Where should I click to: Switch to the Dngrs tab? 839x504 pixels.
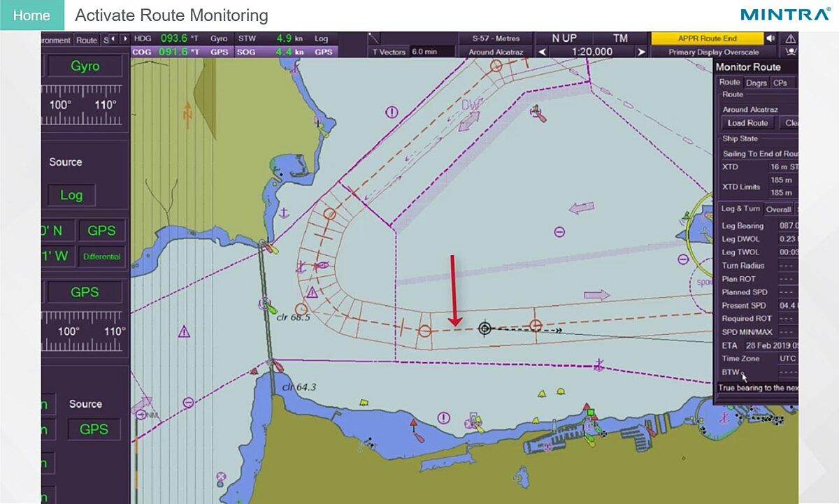pos(756,82)
